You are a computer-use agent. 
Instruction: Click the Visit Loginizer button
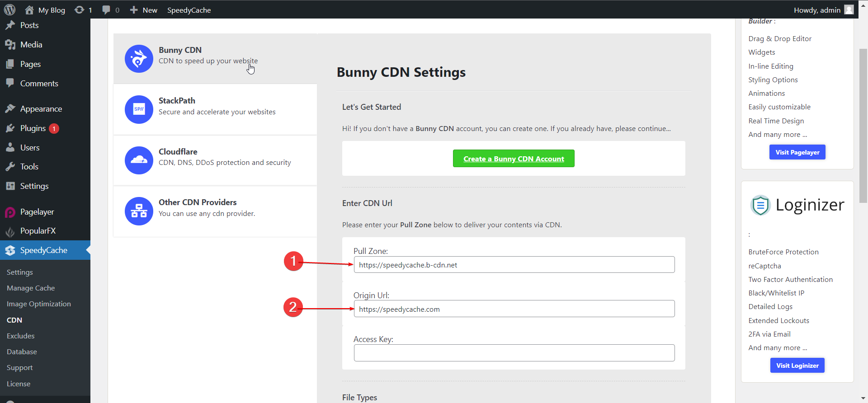797,366
